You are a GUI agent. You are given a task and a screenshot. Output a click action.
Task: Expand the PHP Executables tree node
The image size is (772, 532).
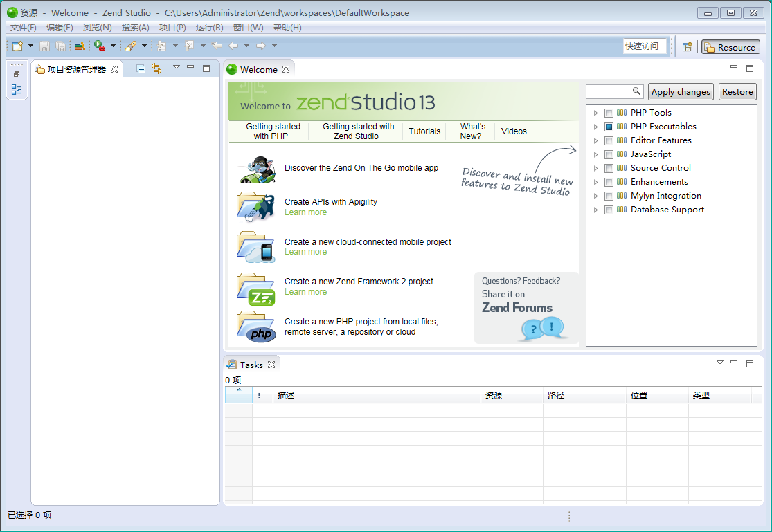pyautogui.click(x=595, y=127)
